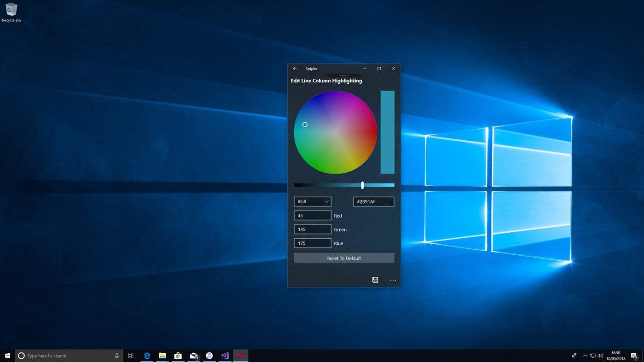This screenshot has width=644, height=362.
Task: Click the Sniplet app icon in the taskbar
Action: coord(240,356)
